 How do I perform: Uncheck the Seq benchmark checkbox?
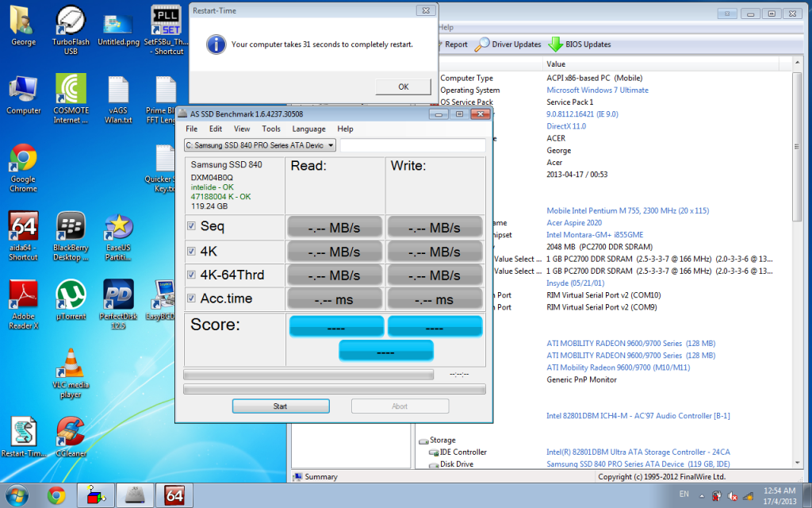[191, 226]
